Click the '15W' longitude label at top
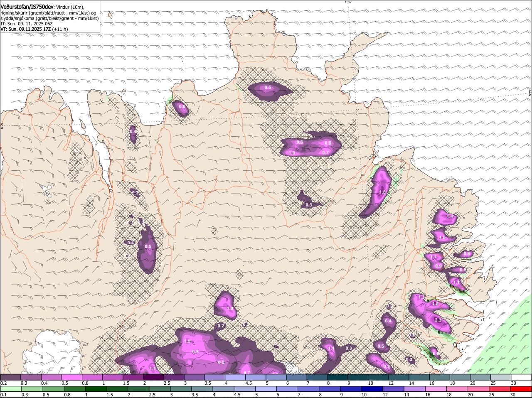This screenshot has width=532, height=398. [348, 2]
